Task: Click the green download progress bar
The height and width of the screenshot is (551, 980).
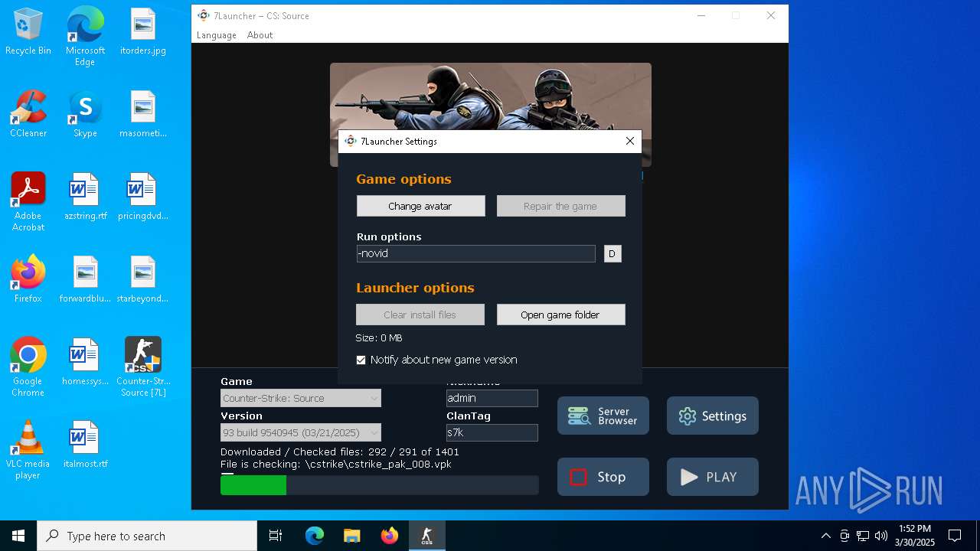Action: tap(253, 485)
